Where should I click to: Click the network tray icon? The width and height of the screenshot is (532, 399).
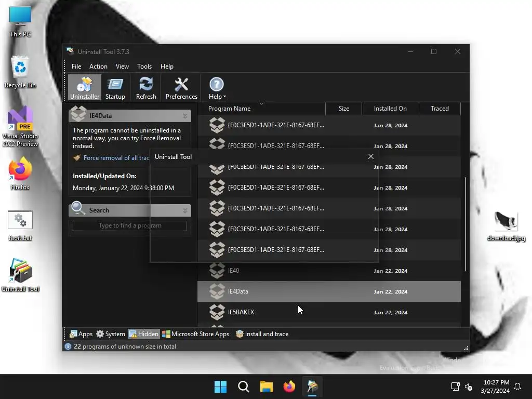455,387
